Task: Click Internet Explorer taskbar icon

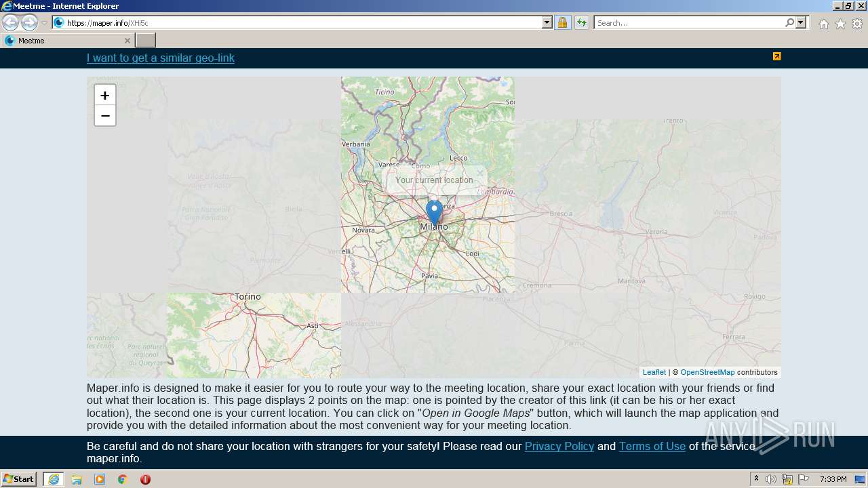Action: pos(54,479)
